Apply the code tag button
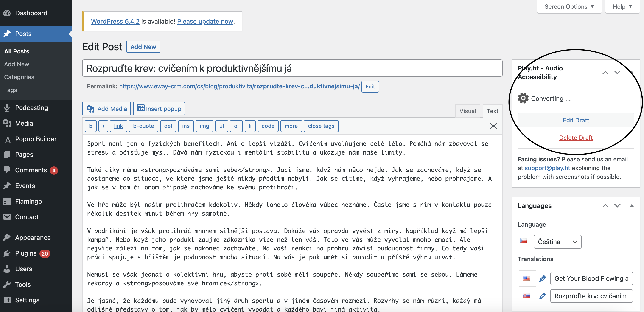This screenshot has height=312, width=644. tap(268, 126)
